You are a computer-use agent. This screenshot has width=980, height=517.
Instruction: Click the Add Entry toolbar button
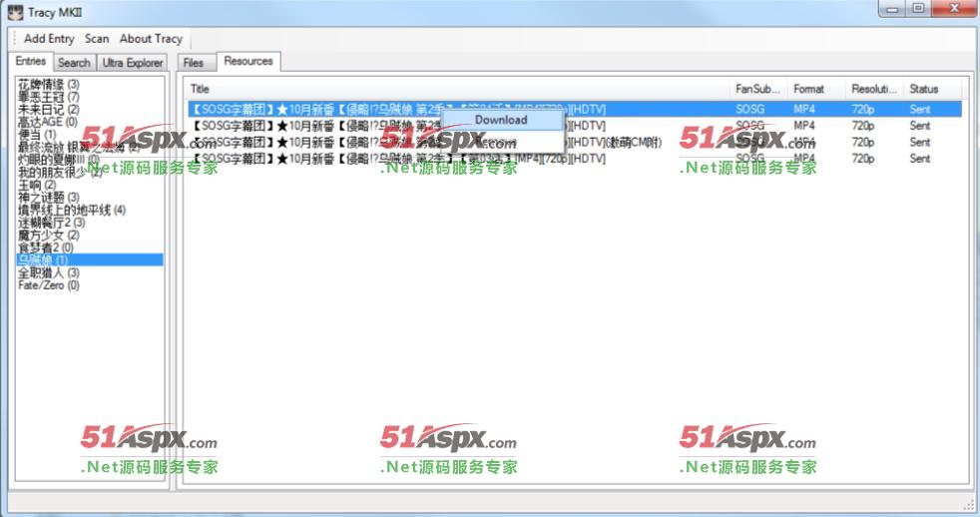pyautogui.click(x=49, y=39)
